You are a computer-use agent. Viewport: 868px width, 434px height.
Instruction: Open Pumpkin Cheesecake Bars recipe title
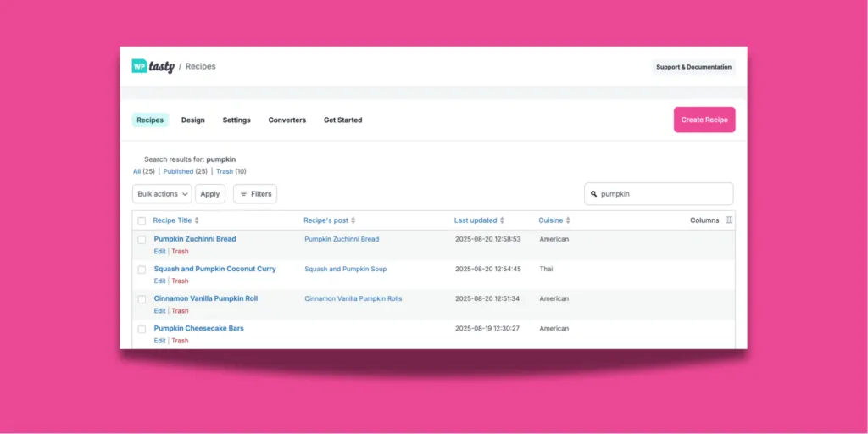[x=198, y=328]
